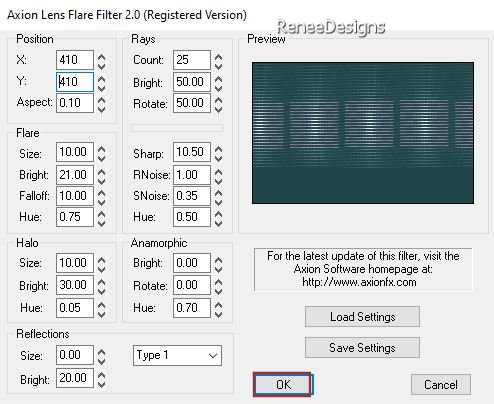Focus the Position X input field
Viewport: 494px width, 404px height.
pos(75,60)
